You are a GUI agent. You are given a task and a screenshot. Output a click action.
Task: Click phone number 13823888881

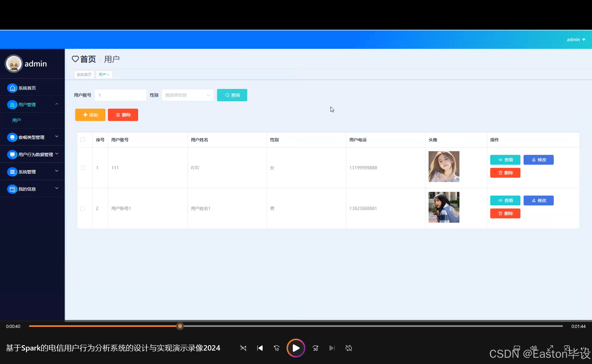tap(363, 209)
